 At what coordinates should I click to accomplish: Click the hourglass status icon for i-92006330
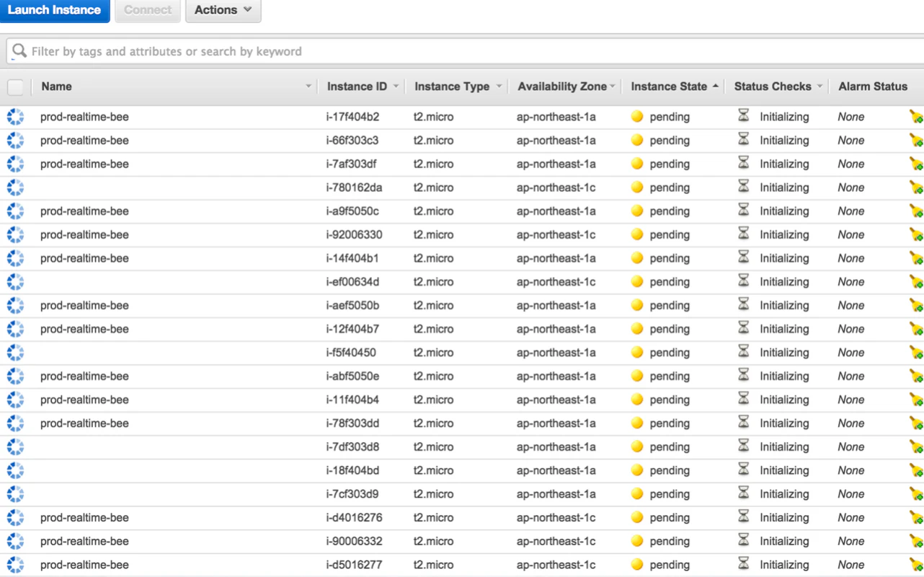coord(744,233)
